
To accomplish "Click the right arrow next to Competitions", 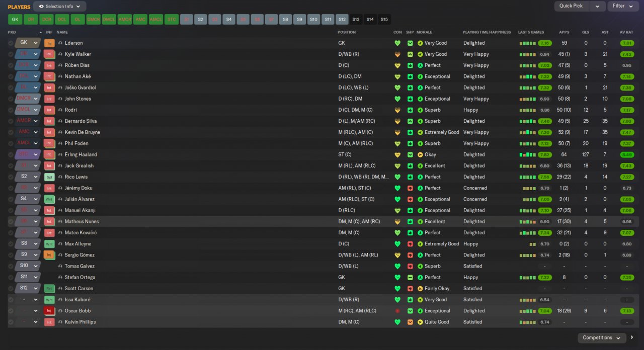I will [x=632, y=338].
